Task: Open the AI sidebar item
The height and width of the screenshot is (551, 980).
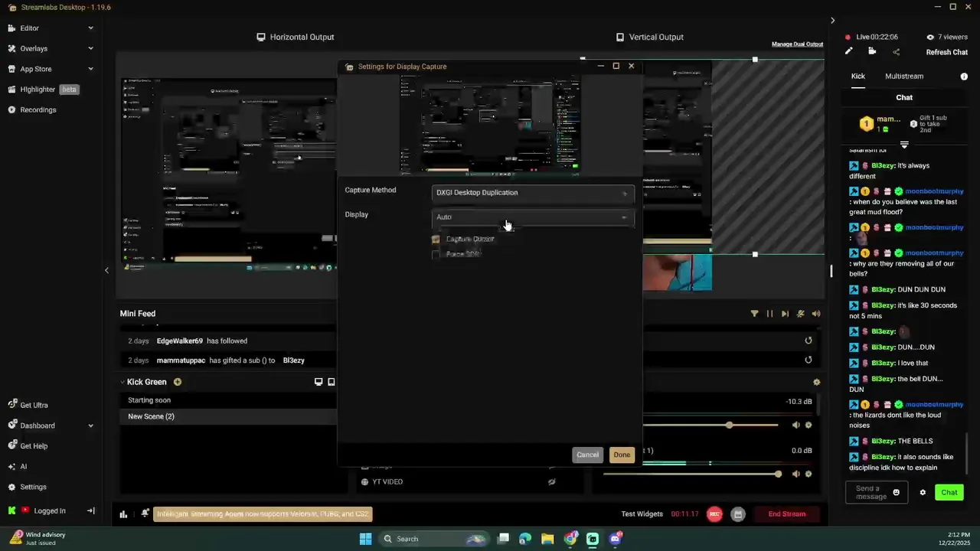Action: click(x=18, y=466)
